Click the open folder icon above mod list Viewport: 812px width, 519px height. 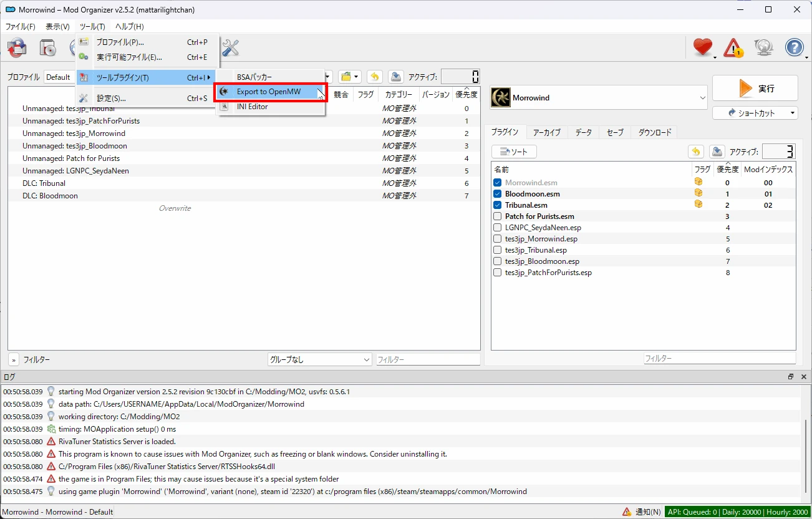pyautogui.click(x=349, y=77)
